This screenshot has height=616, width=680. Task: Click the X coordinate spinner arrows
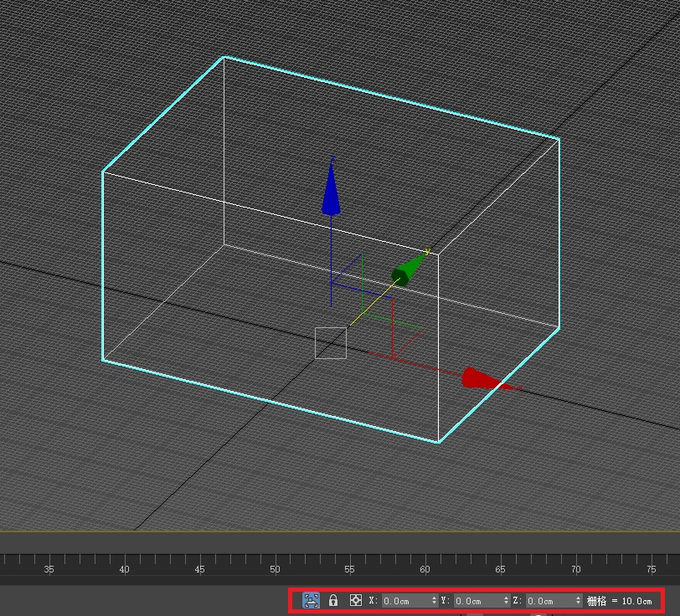coord(434,601)
